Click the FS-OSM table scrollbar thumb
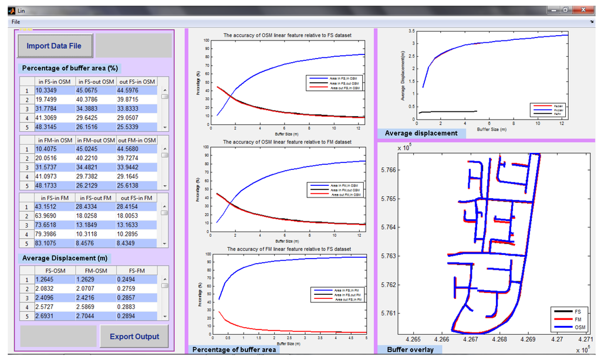Screen dimensions: 601x364 click(165, 97)
